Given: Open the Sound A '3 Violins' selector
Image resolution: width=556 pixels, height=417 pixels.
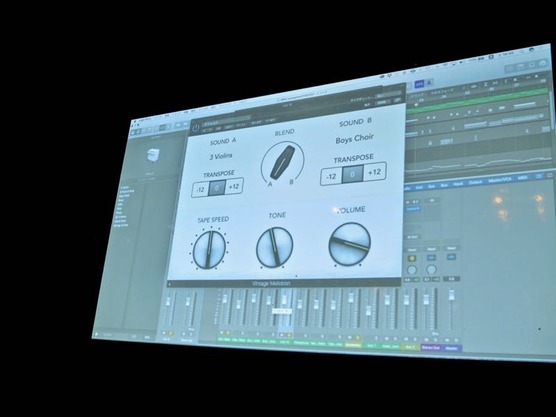Looking at the screenshot, I should pyautogui.click(x=221, y=156).
